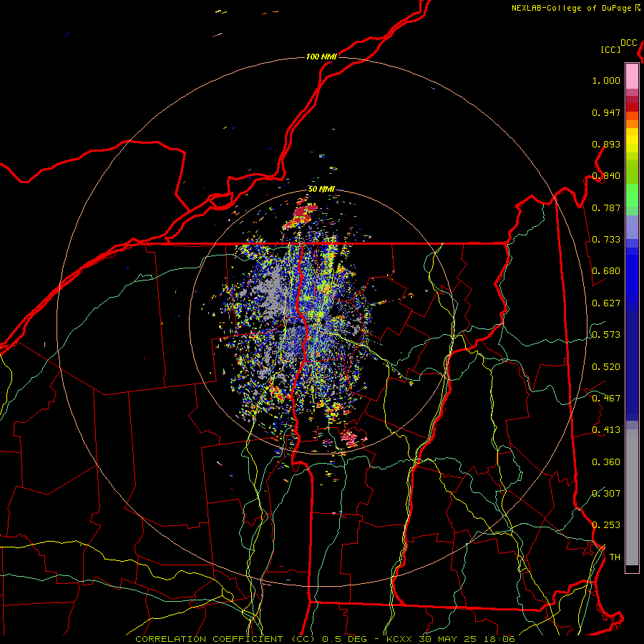This screenshot has height=644, width=644.
Task: Select the 0.520 scale value
Action: (606, 367)
